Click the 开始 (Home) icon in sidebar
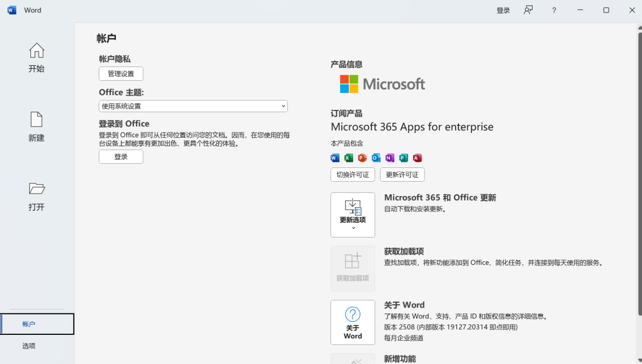Screen dimensions: 642x364 (37, 51)
